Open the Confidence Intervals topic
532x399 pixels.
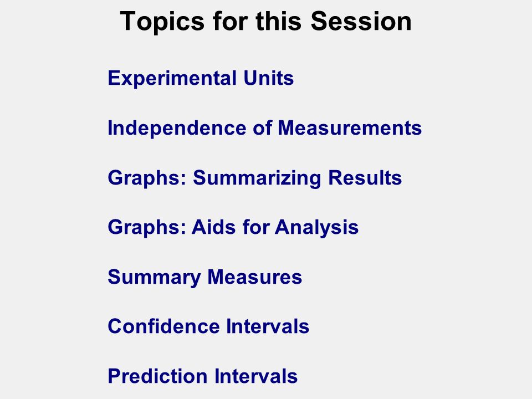pyautogui.click(x=208, y=326)
